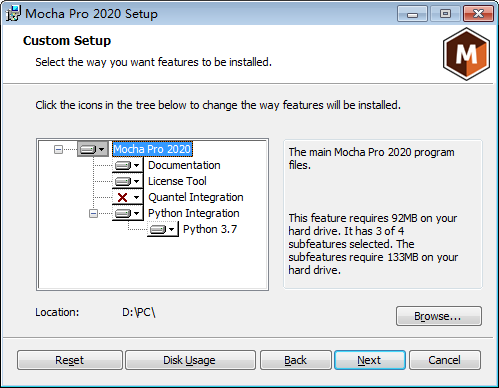
Task: Click the installer icon in title bar
Action: click(x=13, y=13)
